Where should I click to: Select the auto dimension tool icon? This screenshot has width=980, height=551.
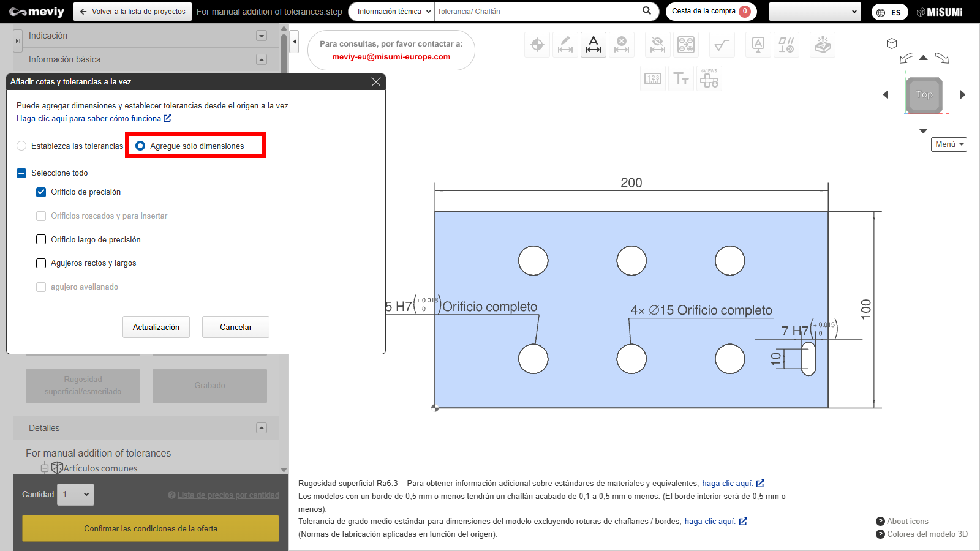click(x=594, y=45)
